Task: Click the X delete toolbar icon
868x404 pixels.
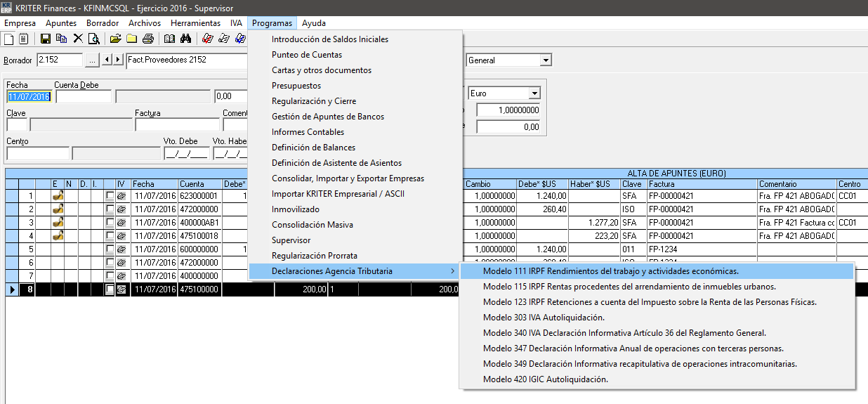Action: 78,39
